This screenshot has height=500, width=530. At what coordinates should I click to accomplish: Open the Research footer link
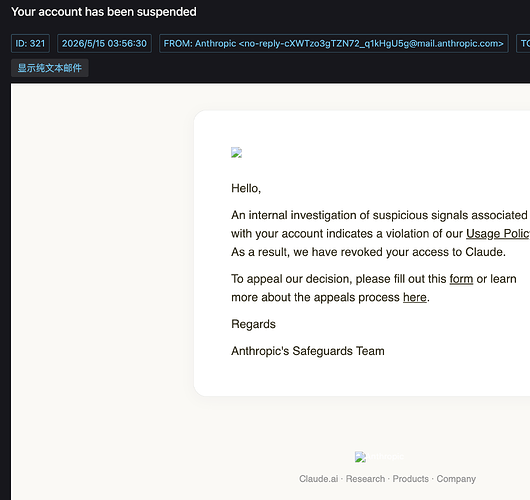365,479
